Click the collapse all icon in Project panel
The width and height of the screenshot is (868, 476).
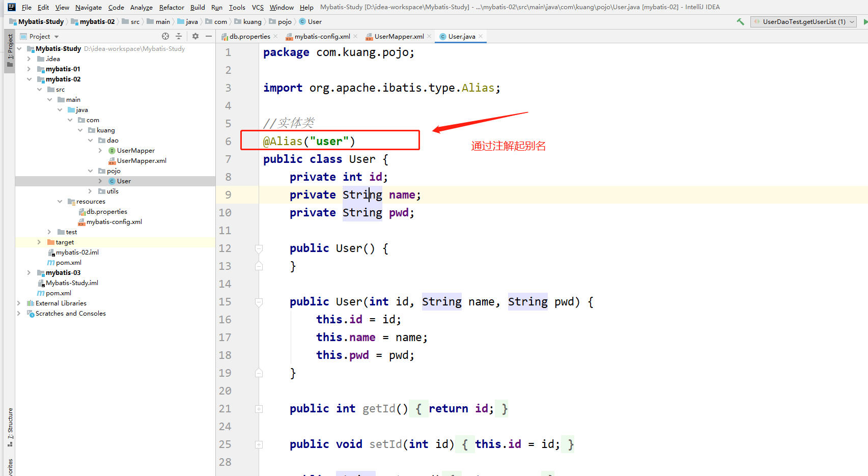click(x=179, y=36)
